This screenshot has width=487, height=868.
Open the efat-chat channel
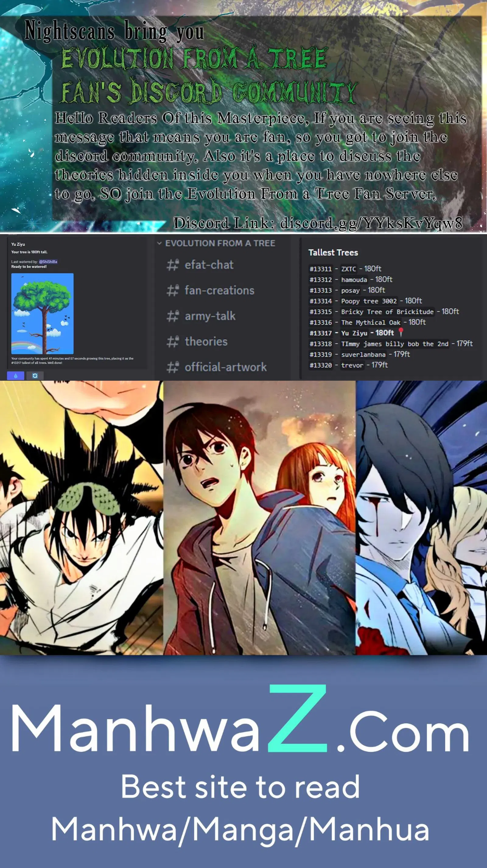(209, 265)
